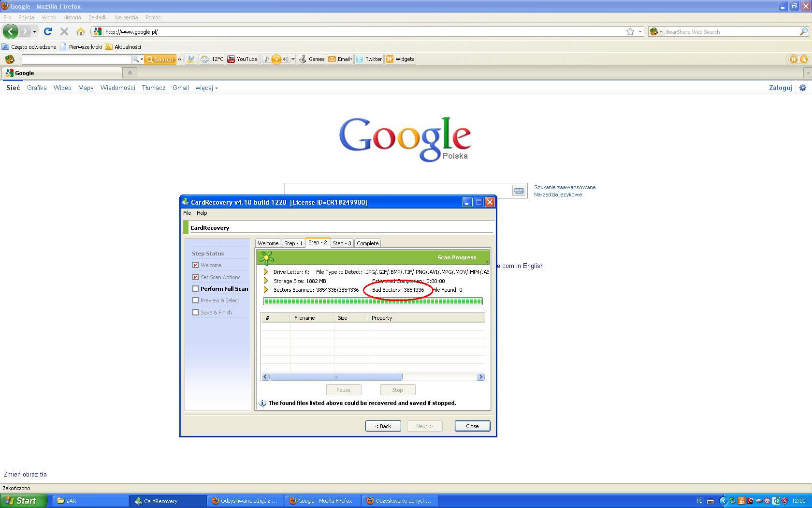This screenshot has width=812, height=508.
Task: Open Games from the toolbar
Action: point(312,59)
